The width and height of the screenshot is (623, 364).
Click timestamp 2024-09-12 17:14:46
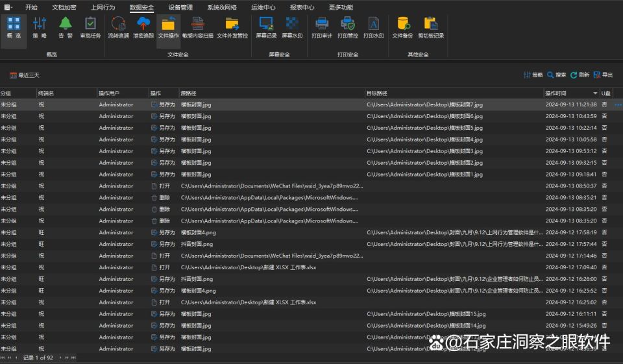(571, 256)
